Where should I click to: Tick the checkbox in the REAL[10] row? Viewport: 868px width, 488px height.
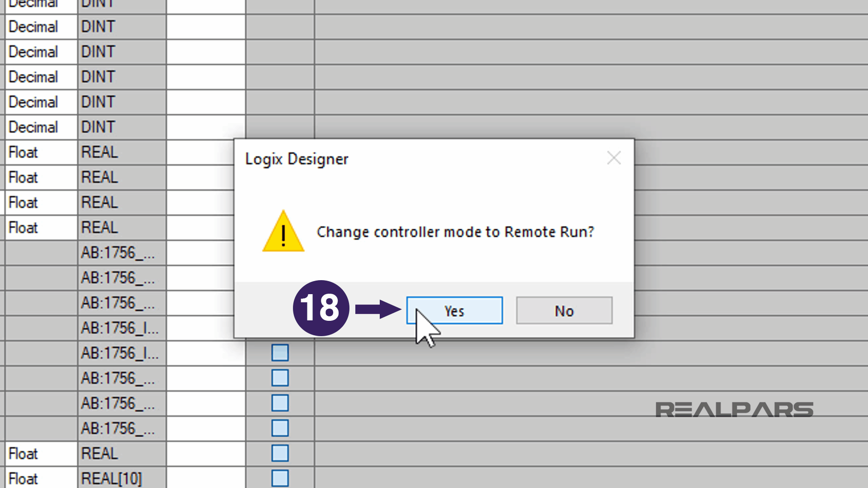[x=280, y=478]
